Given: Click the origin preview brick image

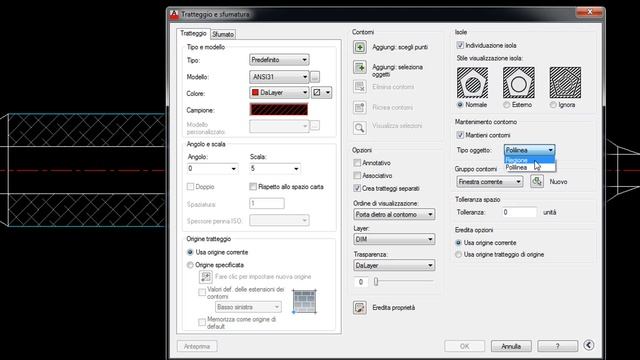Looking at the screenshot, I should point(304,301).
